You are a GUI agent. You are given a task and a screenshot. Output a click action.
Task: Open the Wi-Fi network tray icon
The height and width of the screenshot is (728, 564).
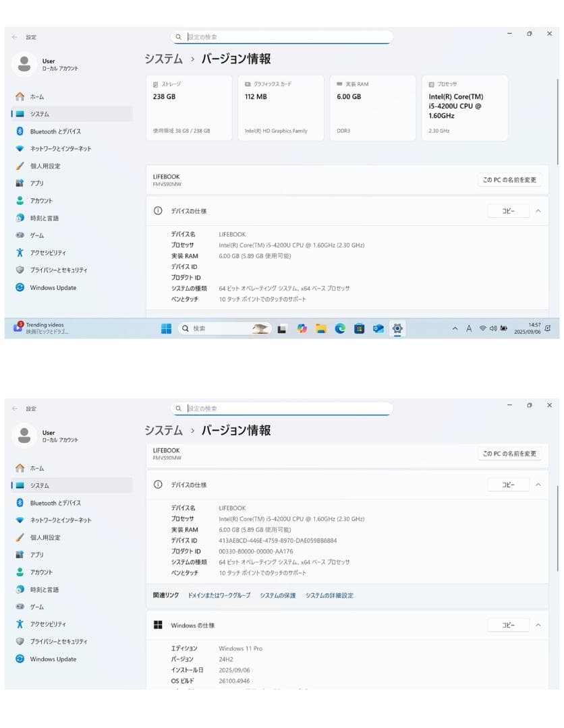[x=483, y=328]
